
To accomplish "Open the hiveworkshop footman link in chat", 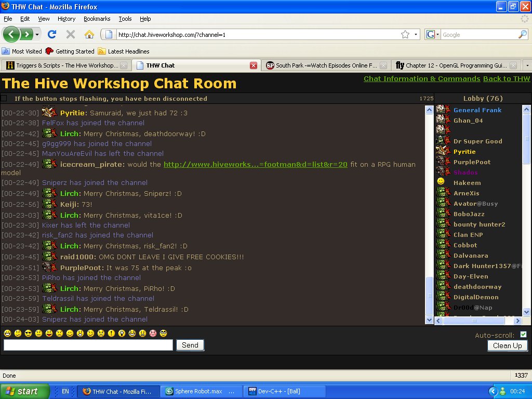I will (256, 164).
